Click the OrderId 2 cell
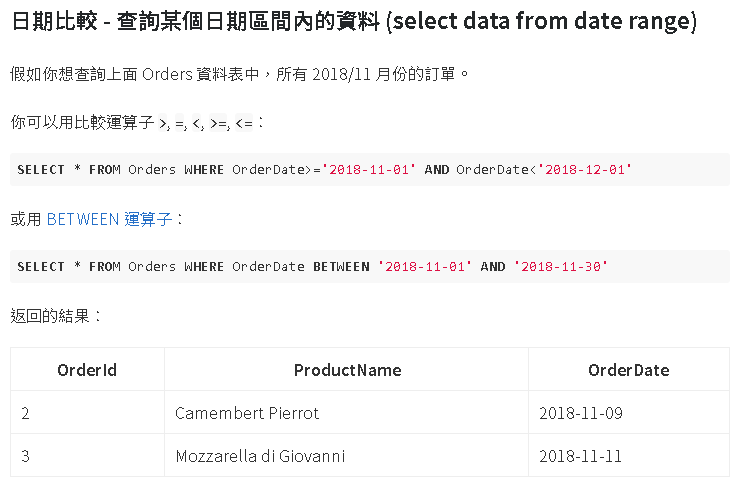Viewport: 746px width, 490px height. coord(88,412)
